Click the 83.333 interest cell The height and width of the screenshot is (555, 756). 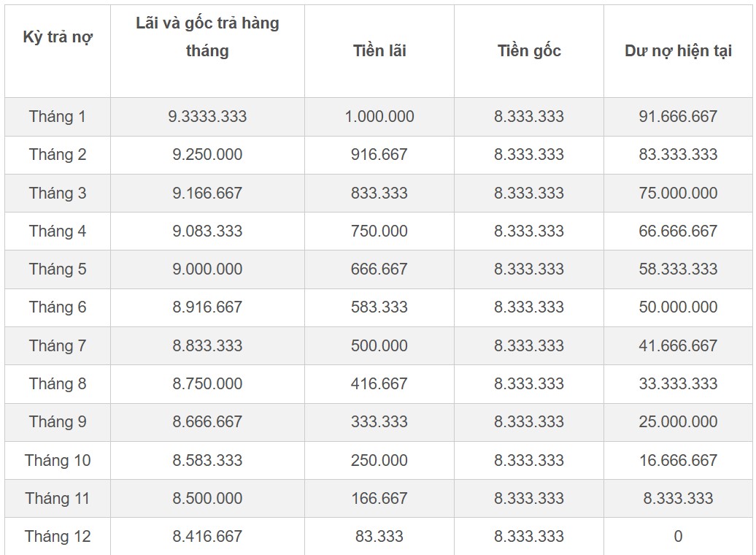[379, 536]
